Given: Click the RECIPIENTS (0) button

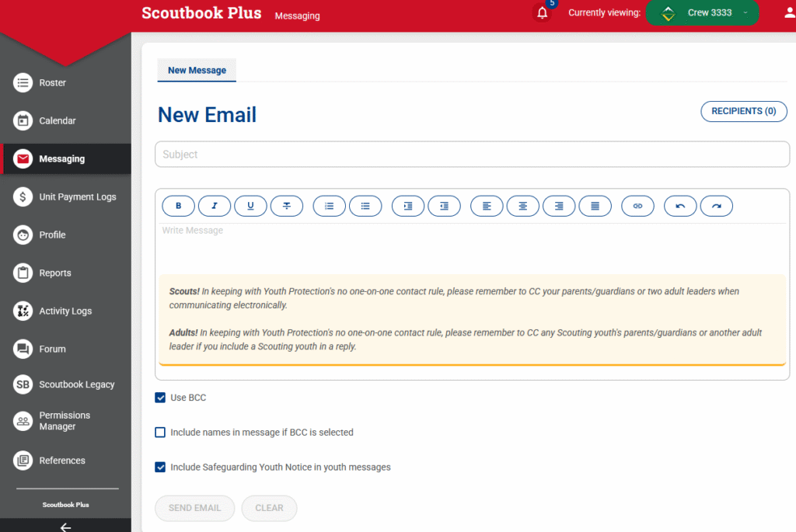Looking at the screenshot, I should [x=743, y=111].
